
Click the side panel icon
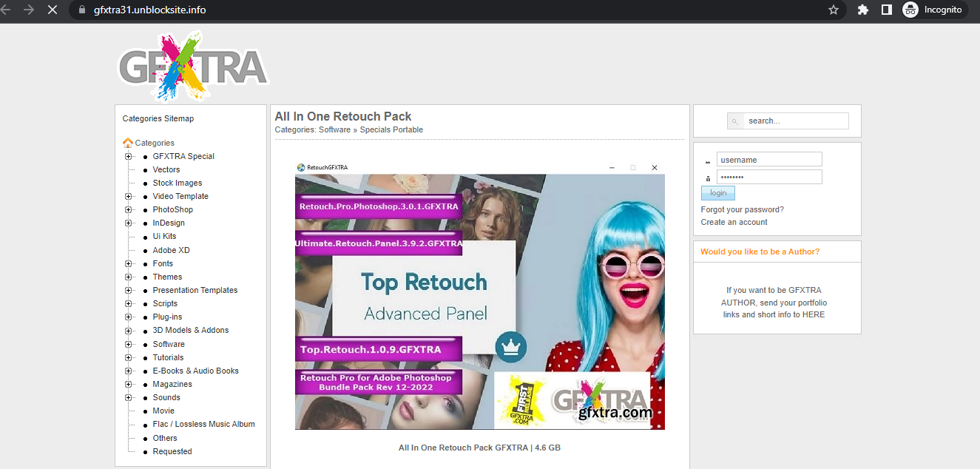pos(886,10)
